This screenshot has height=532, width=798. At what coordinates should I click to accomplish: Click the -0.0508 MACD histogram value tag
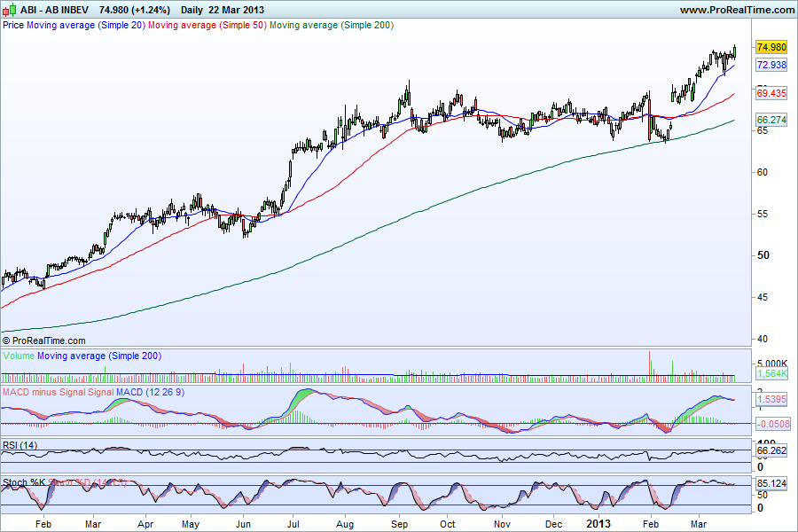pyautogui.click(x=773, y=424)
